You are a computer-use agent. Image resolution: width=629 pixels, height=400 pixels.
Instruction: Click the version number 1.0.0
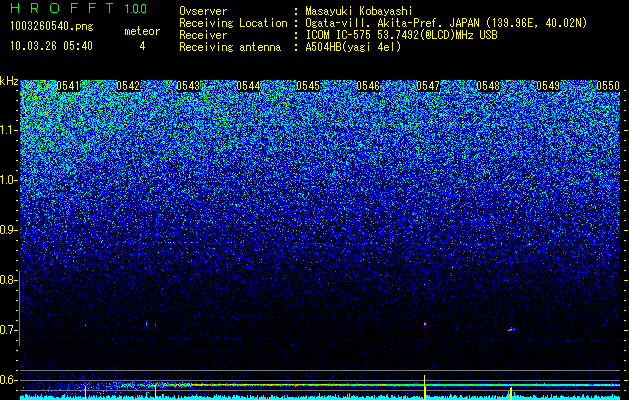pos(136,9)
